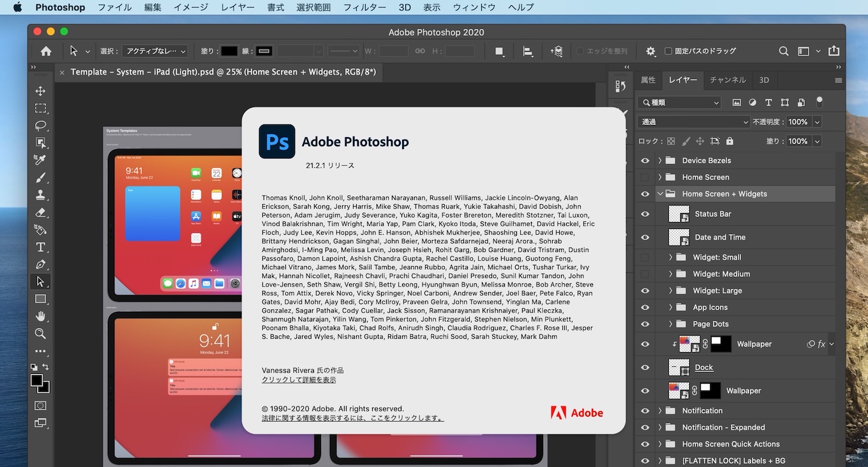
Task: Select the Object Selection tool
Action: tap(40, 143)
